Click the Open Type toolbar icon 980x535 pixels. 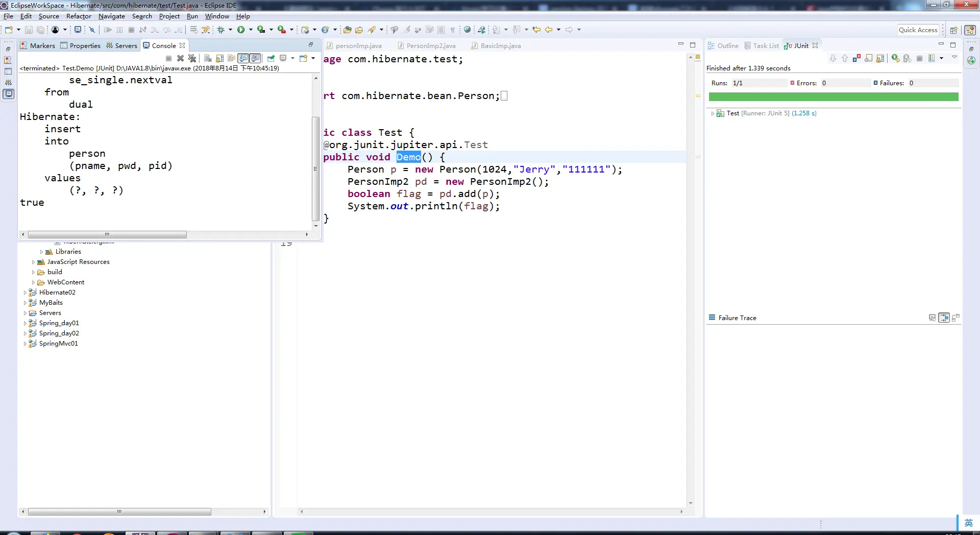347,30
